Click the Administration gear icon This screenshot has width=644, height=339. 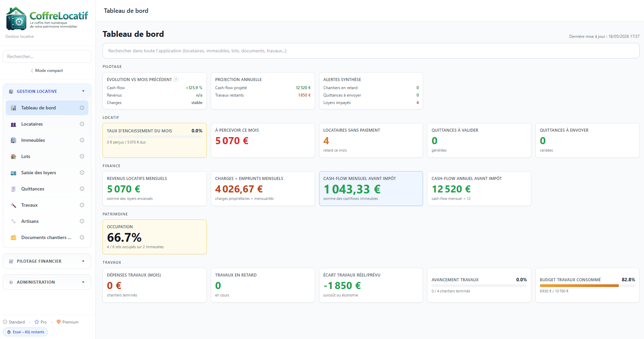11,282
